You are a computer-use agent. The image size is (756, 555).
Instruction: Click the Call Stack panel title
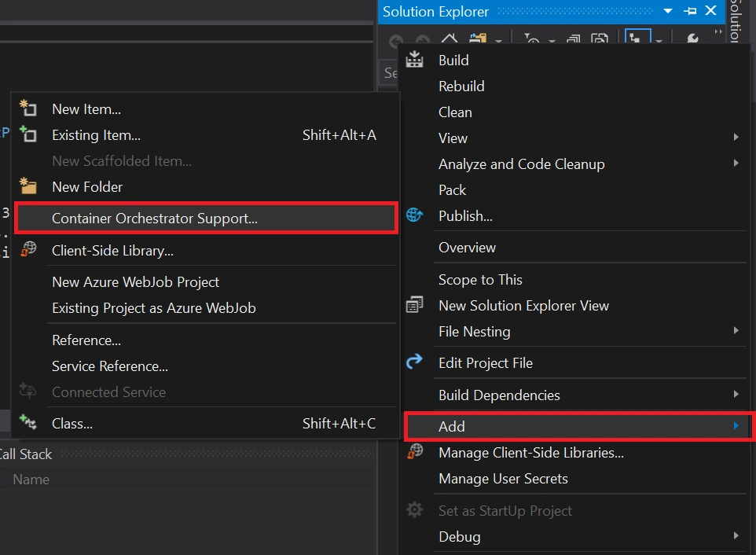26,454
